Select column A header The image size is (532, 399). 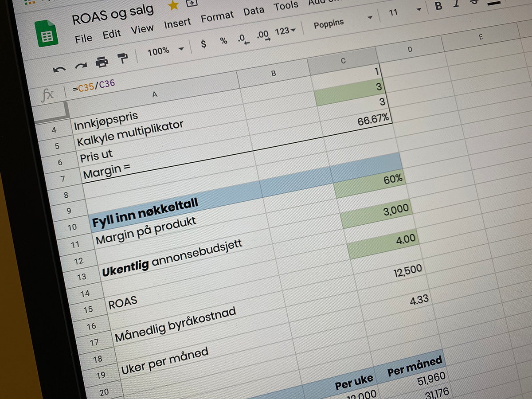click(155, 94)
